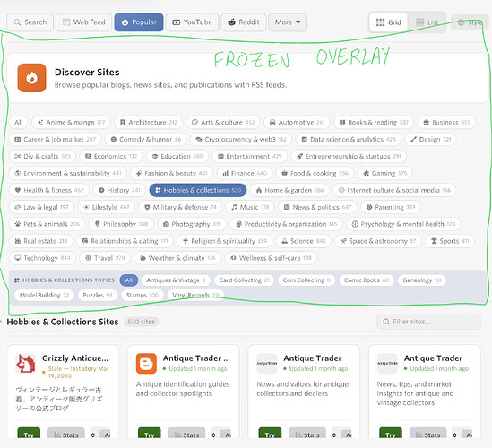Switch to Grid view

coord(388,22)
